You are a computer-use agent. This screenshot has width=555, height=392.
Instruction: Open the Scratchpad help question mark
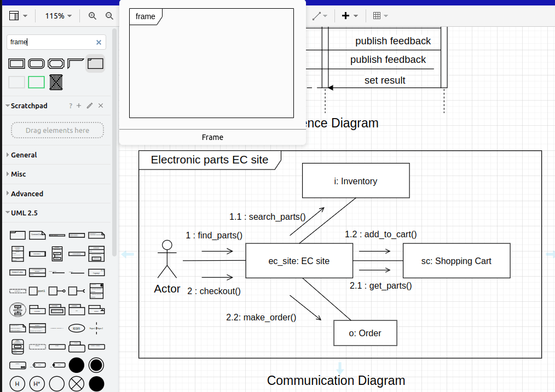pyautogui.click(x=71, y=106)
